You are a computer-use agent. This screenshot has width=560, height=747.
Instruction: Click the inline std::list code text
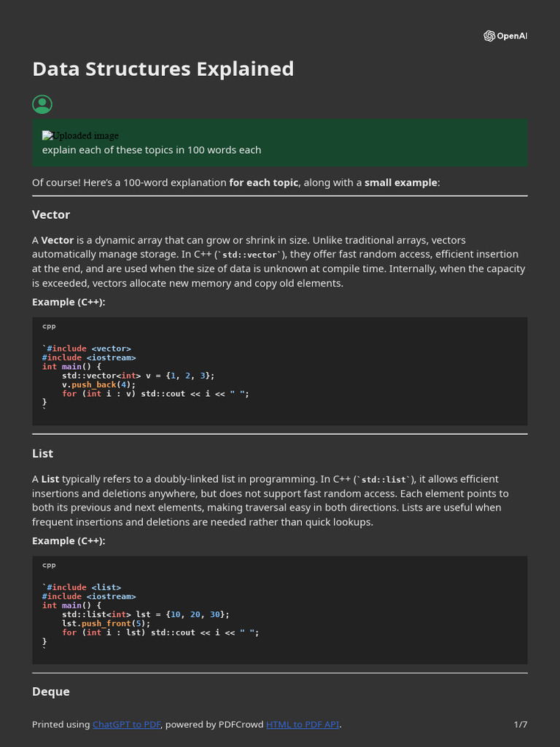pos(384,479)
